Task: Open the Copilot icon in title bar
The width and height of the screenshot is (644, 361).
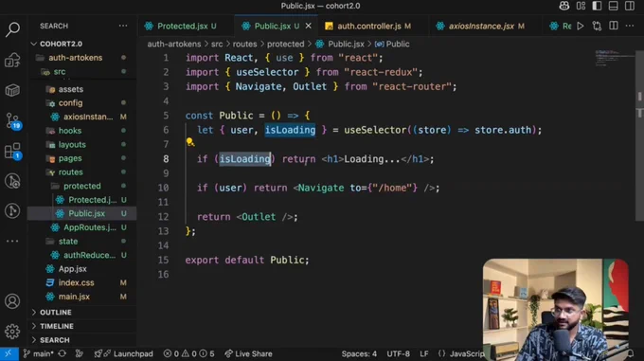Action: (563, 6)
